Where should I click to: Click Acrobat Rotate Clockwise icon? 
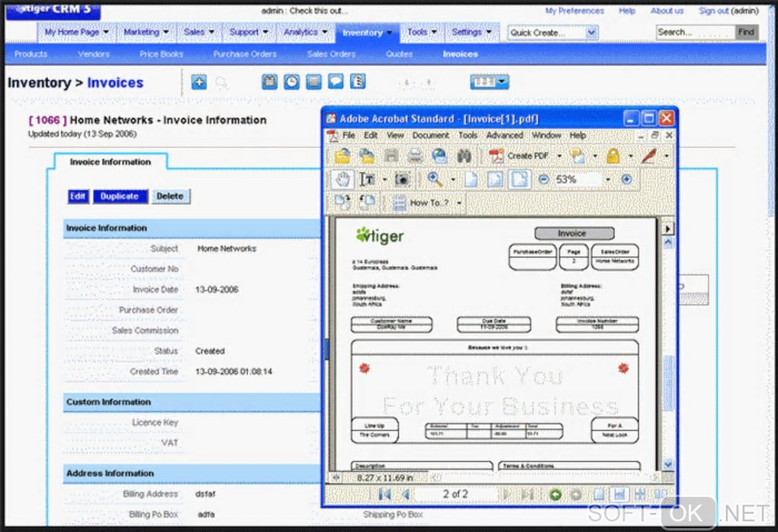coord(342,202)
